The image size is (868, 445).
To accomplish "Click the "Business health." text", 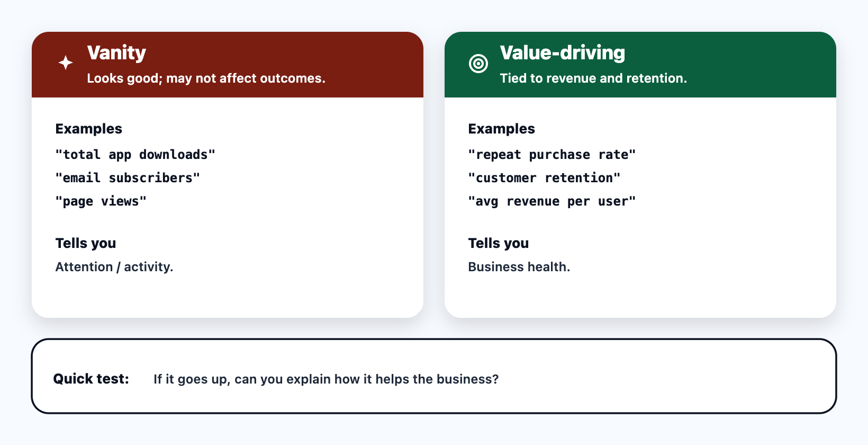I will tap(519, 267).
